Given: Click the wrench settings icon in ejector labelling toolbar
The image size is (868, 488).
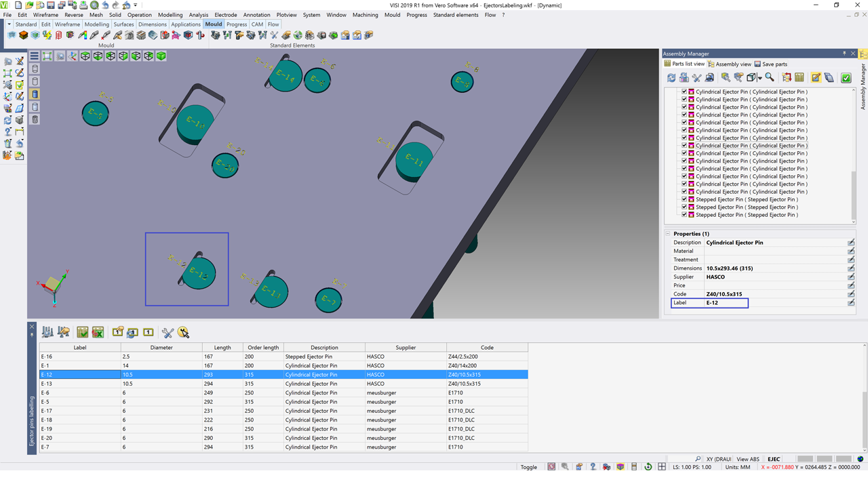Looking at the screenshot, I should (x=167, y=332).
